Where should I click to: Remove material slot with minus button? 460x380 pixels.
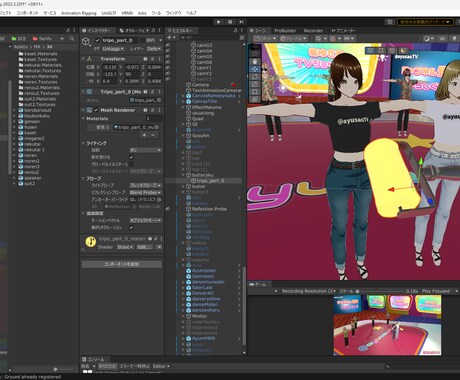pyautogui.click(x=153, y=135)
